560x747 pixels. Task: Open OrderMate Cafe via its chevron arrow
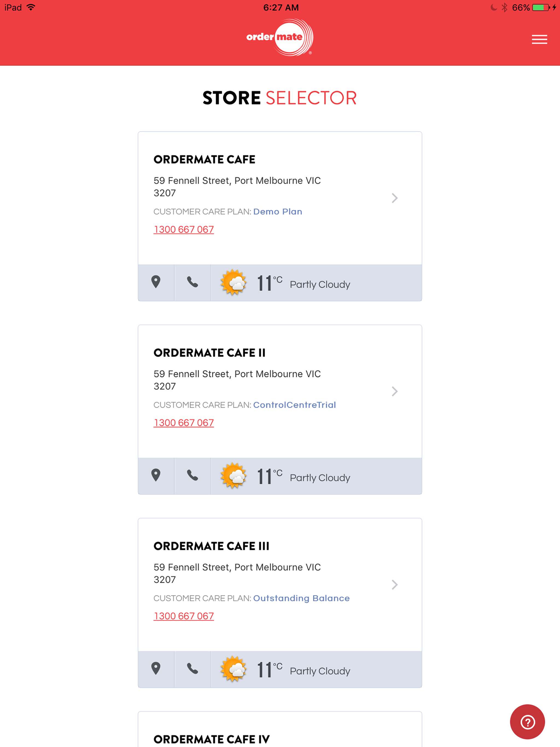point(395,198)
